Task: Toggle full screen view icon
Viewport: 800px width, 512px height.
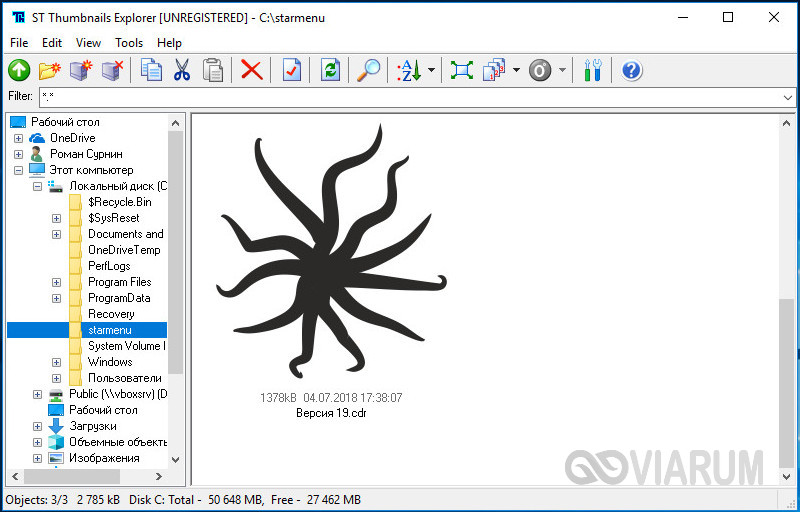Action: 462,70
